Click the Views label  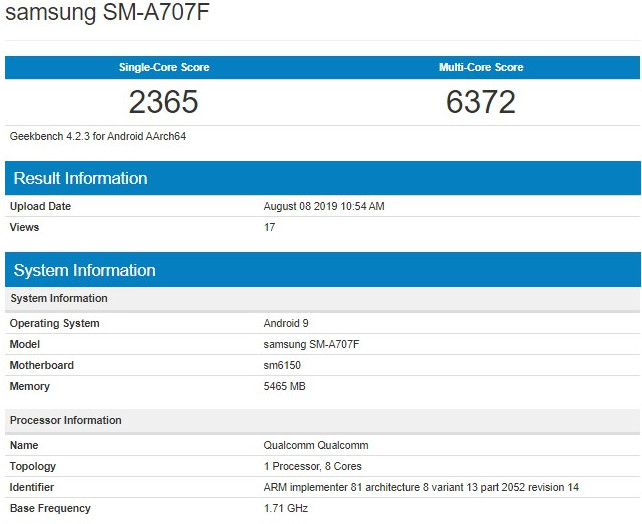pos(24,227)
